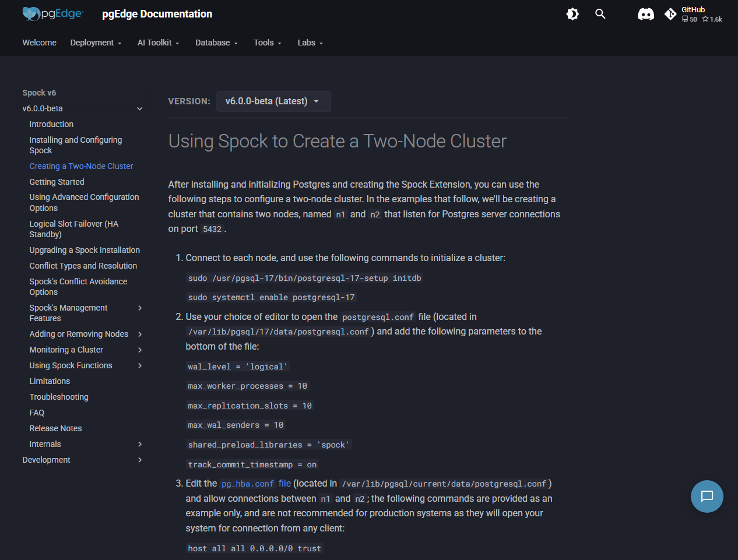Click the shared_preload_libraries = 'spock' code line
The height and width of the screenshot is (560, 738).
click(269, 445)
